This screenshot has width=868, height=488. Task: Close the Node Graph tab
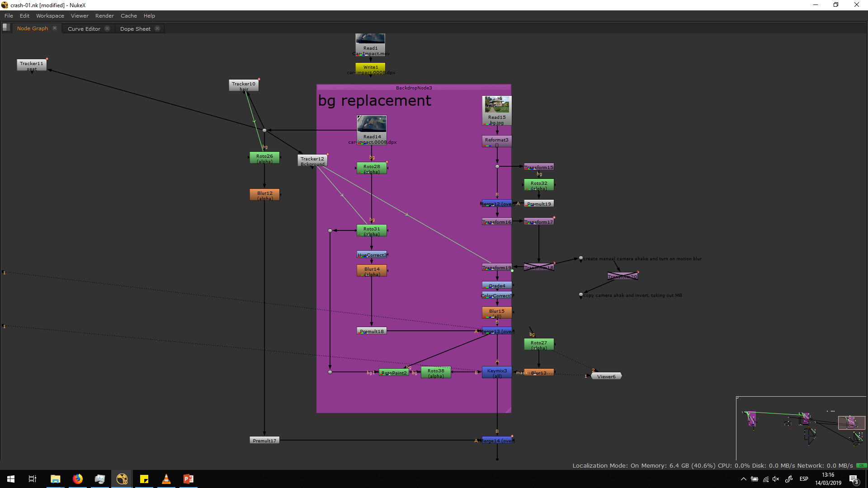(55, 28)
